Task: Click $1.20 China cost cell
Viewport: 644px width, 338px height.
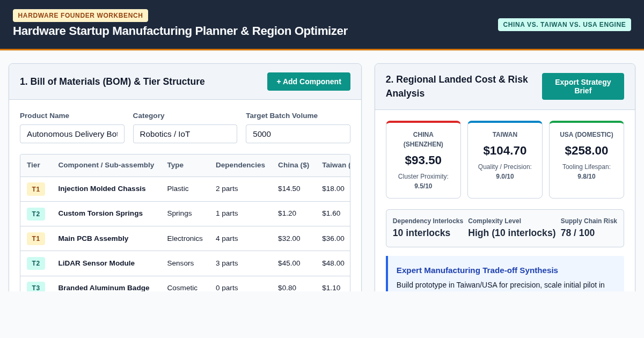Action: (287, 214)
